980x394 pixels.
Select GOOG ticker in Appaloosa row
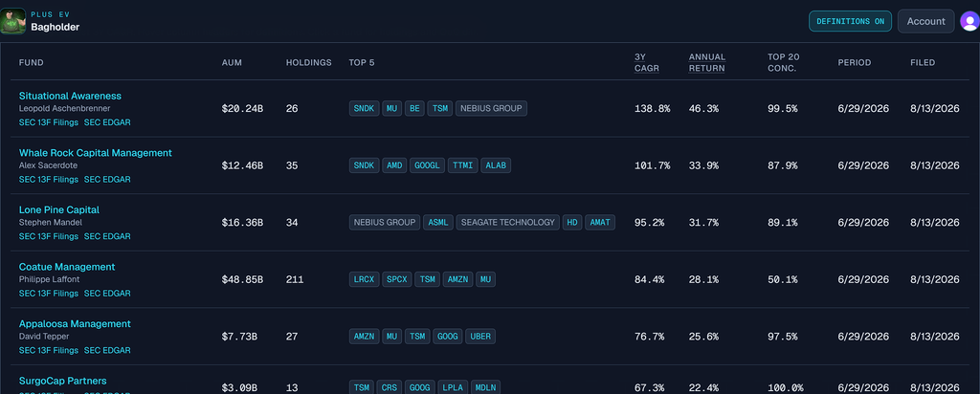(448, 337)
